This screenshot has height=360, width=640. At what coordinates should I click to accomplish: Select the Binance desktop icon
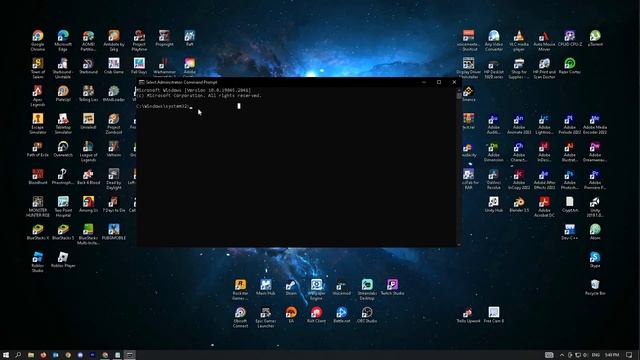tap(468, 93)
